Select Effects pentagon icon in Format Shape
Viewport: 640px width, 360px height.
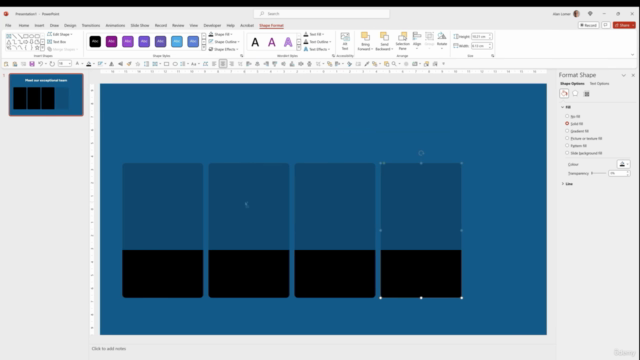[x=575, y=93]
